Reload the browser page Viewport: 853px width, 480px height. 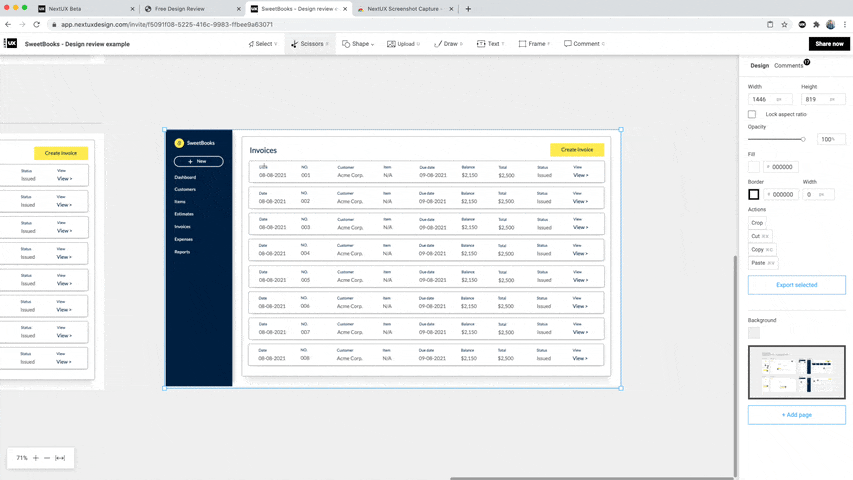36,24
